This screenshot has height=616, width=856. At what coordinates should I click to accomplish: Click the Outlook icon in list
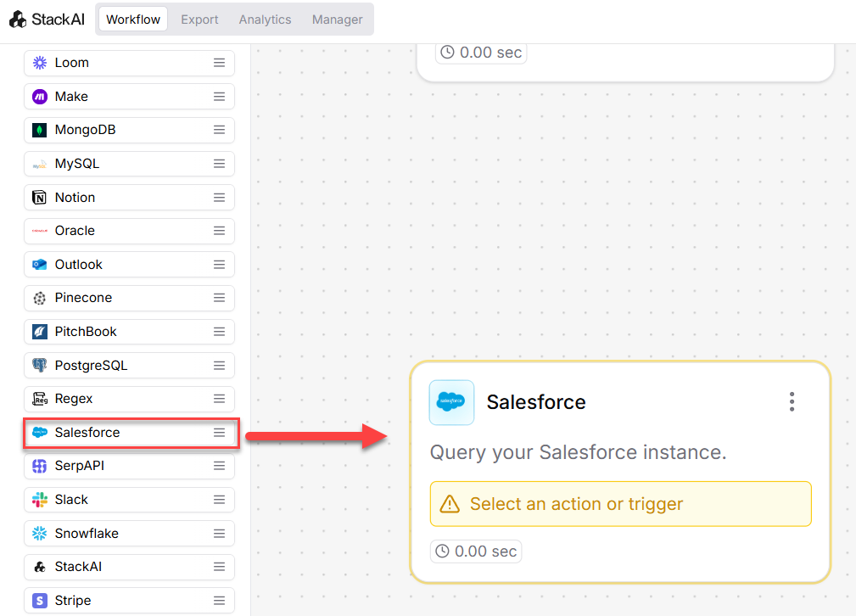pyautogui.click(x=39, y=265)
